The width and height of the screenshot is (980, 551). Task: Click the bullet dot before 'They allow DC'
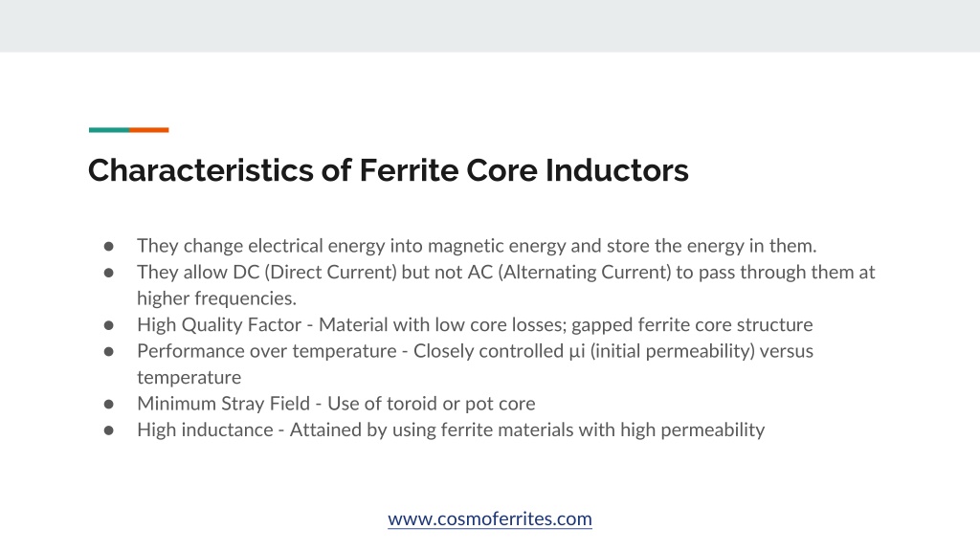coord(109,273)
